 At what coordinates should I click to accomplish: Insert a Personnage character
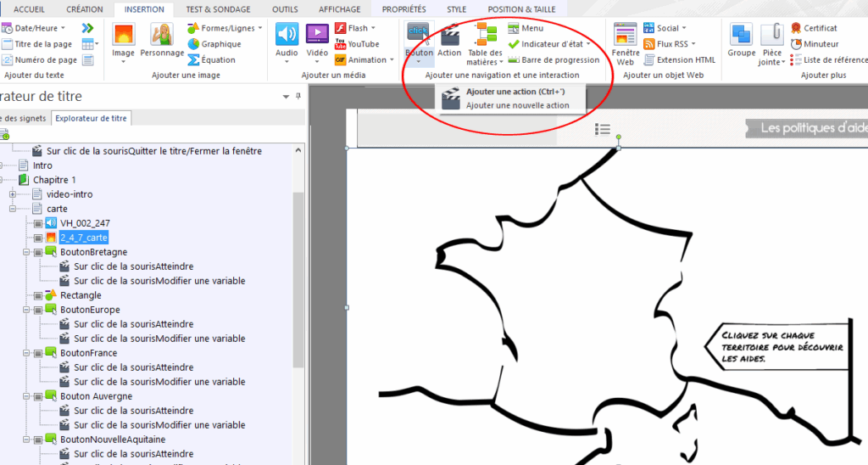162,41
